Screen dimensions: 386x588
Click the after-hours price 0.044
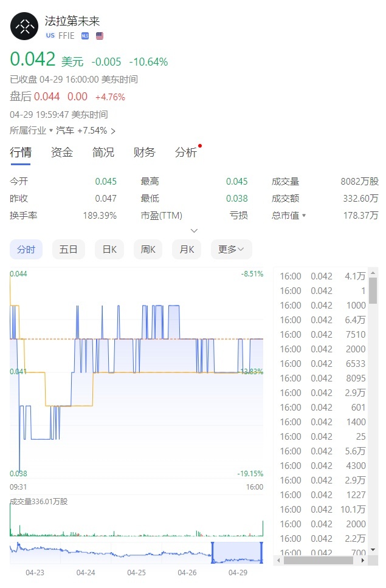[x=47, y=97]
